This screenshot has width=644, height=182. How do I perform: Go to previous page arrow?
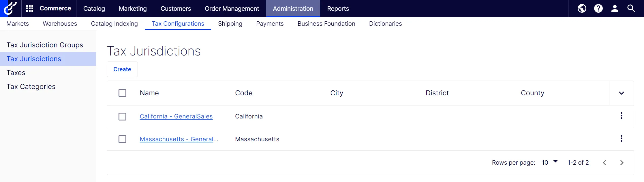pos(604,163)
